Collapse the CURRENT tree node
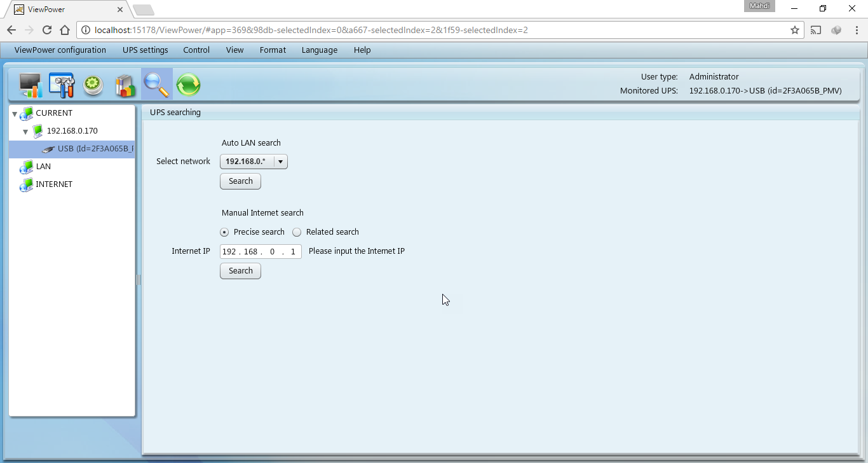This screenshot has height=463, width=868. [15, 114]
